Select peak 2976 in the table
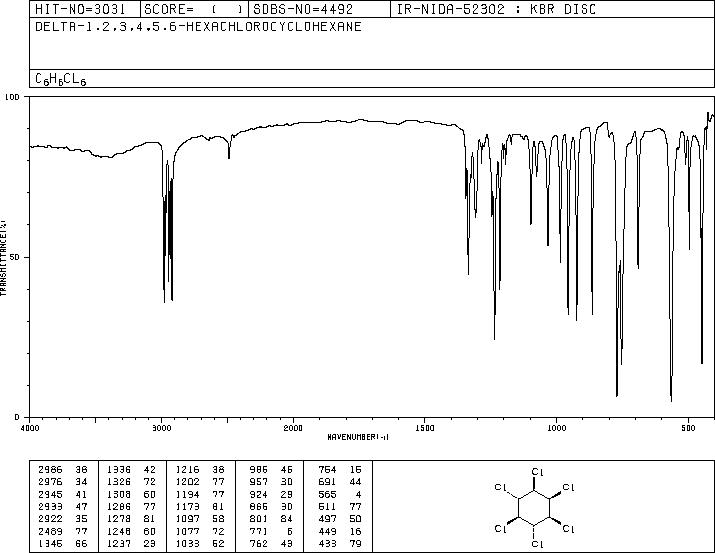Screen dimensions: 715x553 [62, 482]
